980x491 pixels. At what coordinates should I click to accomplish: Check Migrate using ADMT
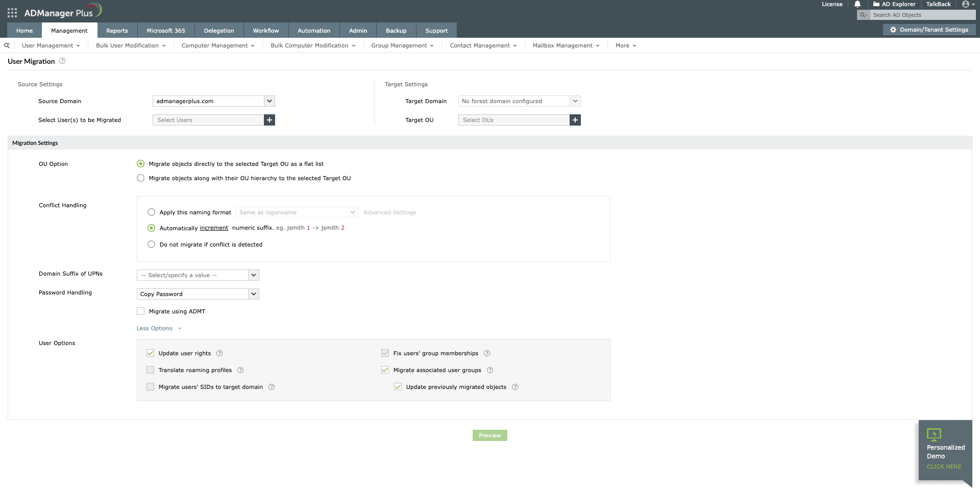(x=140, y=311)
